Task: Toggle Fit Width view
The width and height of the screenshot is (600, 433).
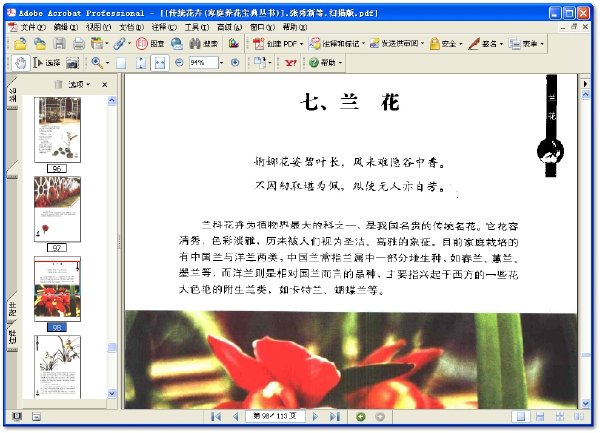Action: pos(160,63)
